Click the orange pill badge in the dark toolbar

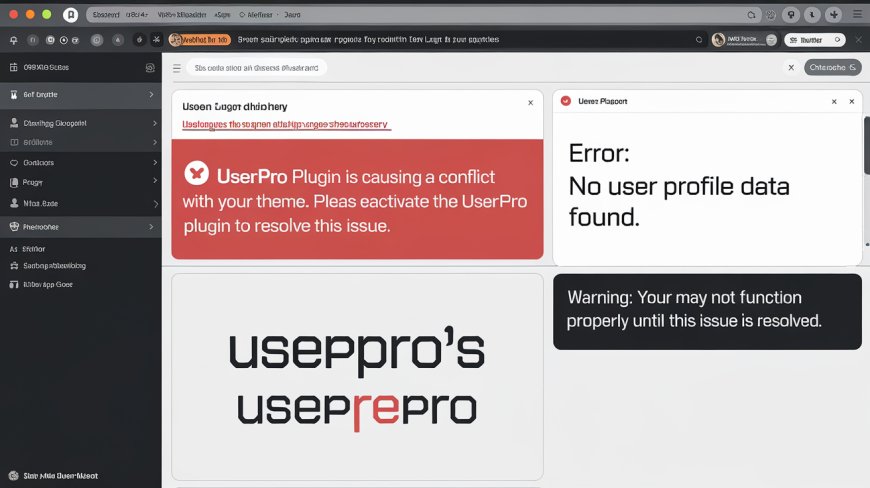coord(200,39)
